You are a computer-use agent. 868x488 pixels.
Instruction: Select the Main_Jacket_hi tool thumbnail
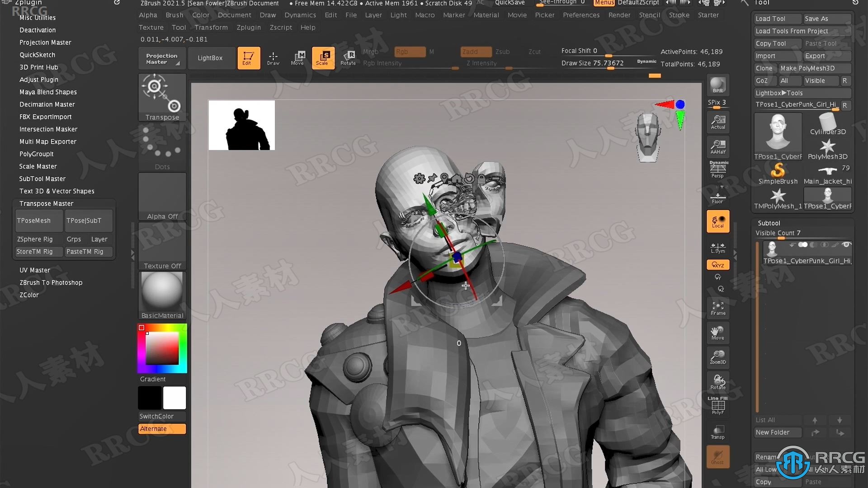(828, 174)
